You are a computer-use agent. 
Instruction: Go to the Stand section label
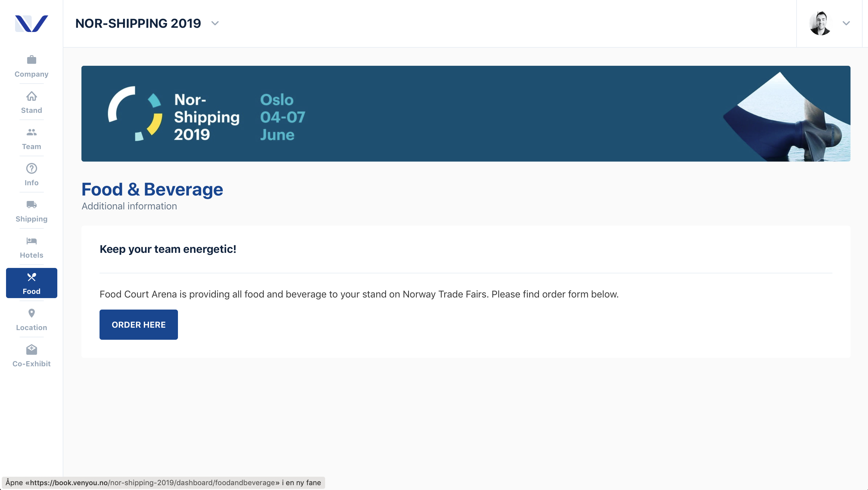31,110
